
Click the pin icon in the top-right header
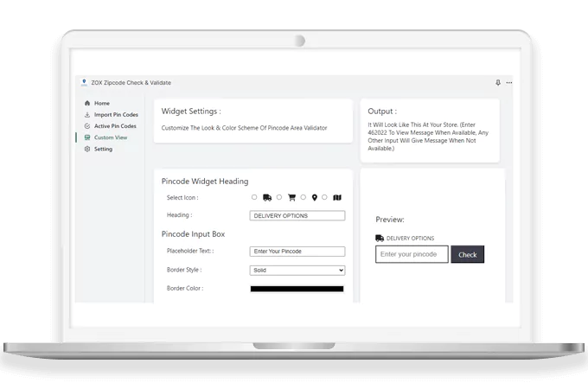coord(497,83)
